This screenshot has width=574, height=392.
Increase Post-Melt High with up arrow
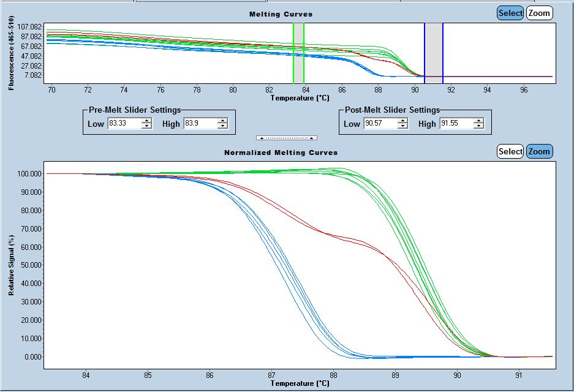[478, 121]
